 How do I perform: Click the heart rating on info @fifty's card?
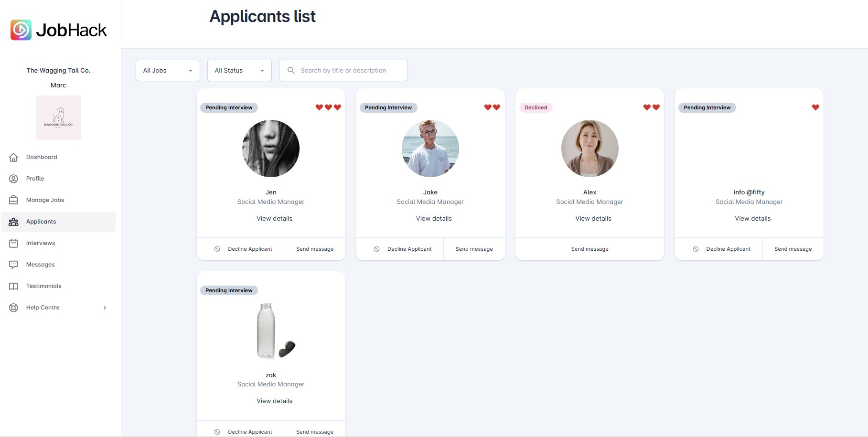pos(815,107)
